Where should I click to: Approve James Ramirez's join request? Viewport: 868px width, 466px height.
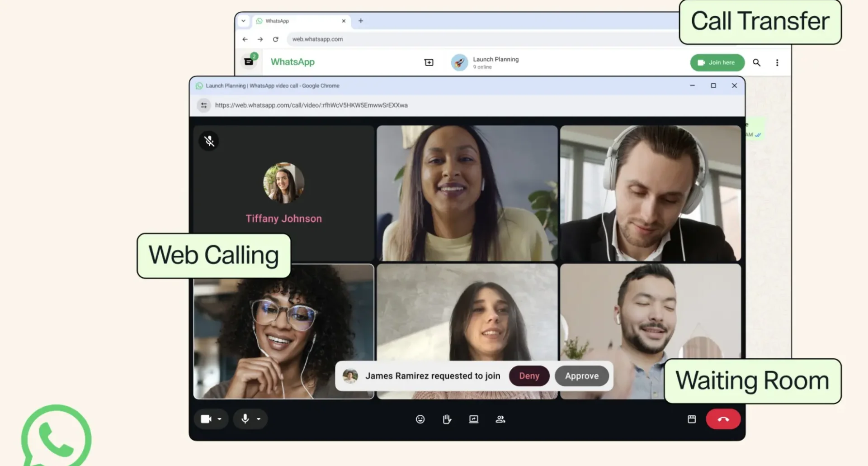click(582, 376)
